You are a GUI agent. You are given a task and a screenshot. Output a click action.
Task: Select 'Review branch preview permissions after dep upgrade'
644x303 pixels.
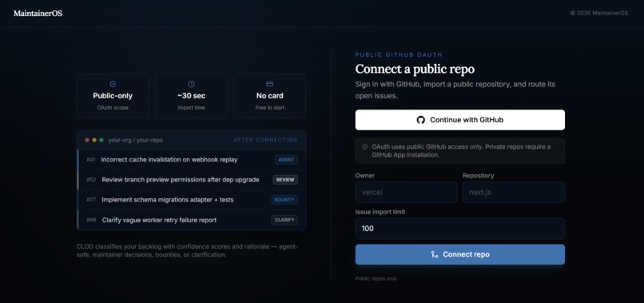(181, 180)
